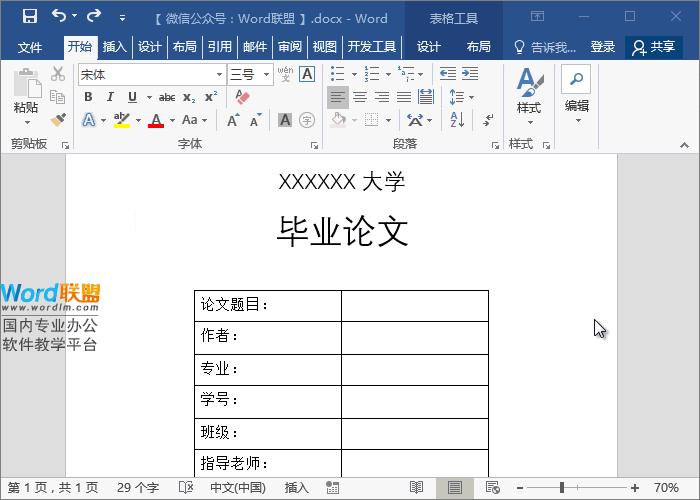Viewport: 700px width, 500px height.
Task: Activate the Format Painter brush
Action: point(58,120)
